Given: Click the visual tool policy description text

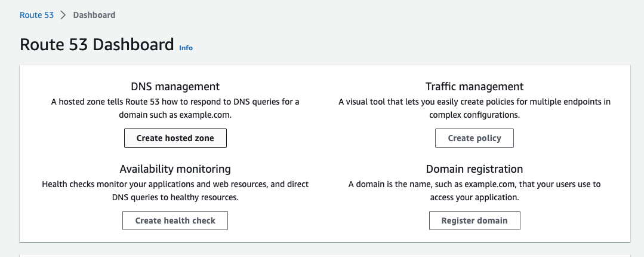Looking at the screenshot, I should click(474, 108).
